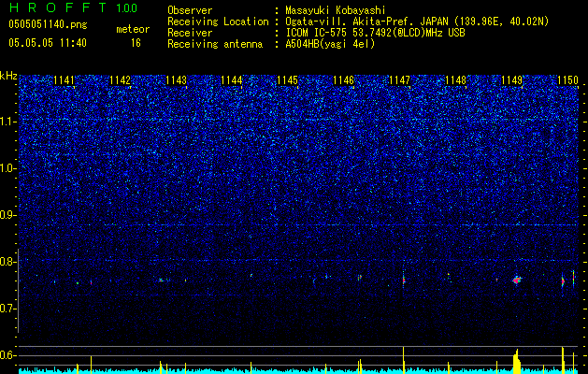
Task: Click the 1143 time marker
Action: tap(176, 80)
